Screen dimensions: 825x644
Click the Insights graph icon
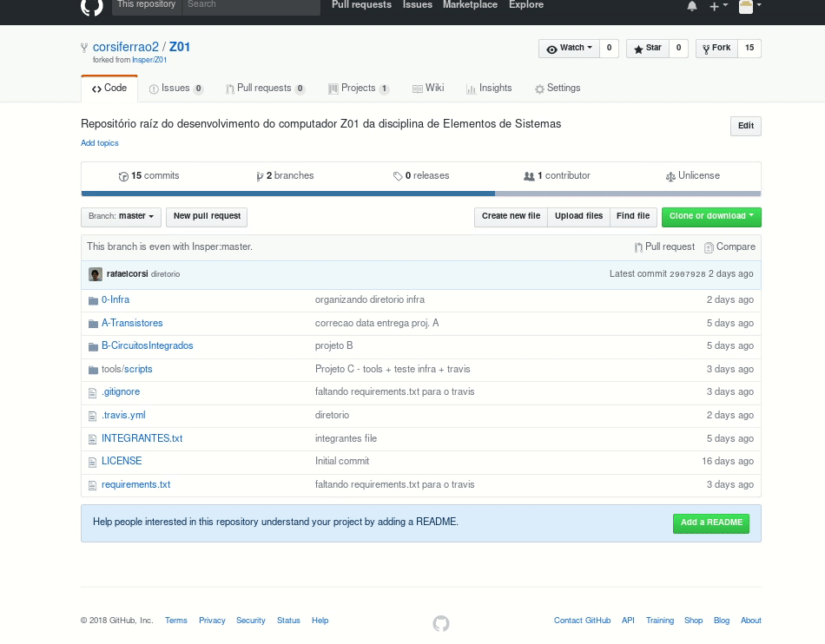click(471, 89)
